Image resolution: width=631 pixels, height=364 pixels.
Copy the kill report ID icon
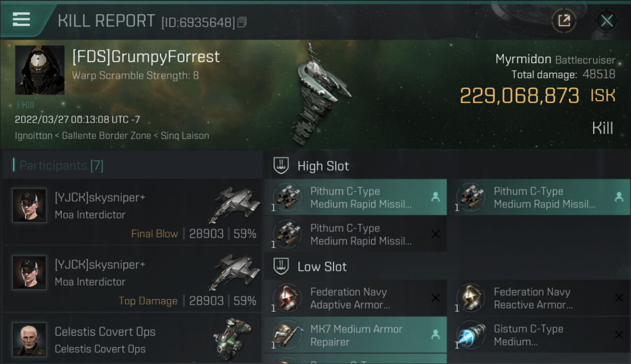click(x=242, y=22)
